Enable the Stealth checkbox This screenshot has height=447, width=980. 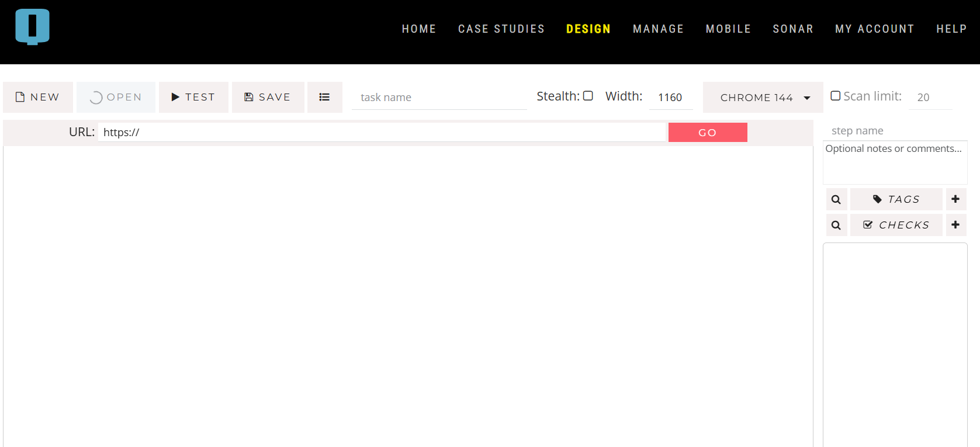(x=588, y=96)
